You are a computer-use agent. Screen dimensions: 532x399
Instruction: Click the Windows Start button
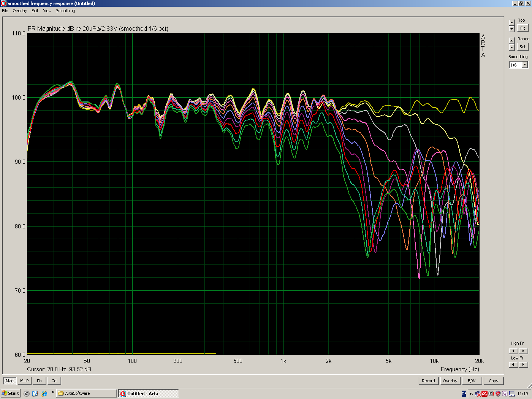pyautogui.click(x=11, y=393)
